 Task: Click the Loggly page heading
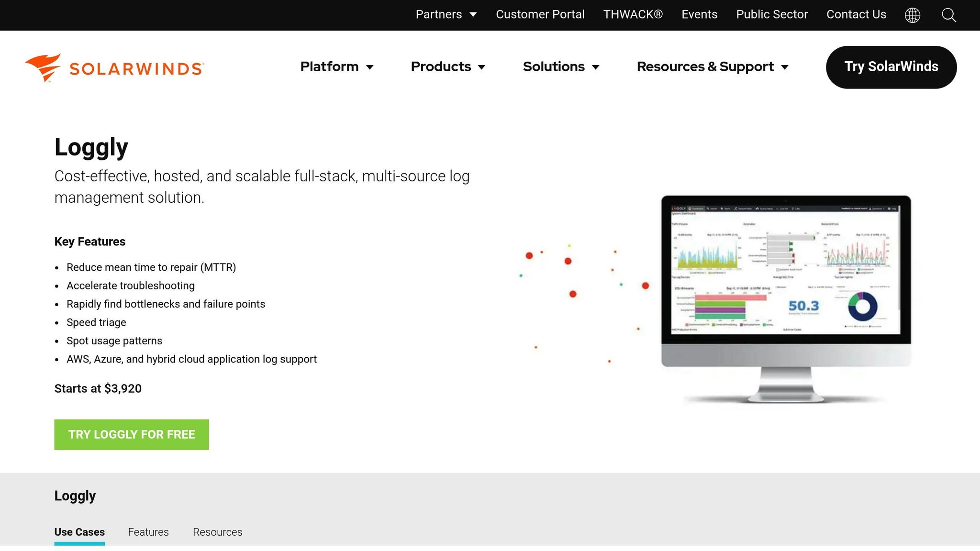(91, 147)
